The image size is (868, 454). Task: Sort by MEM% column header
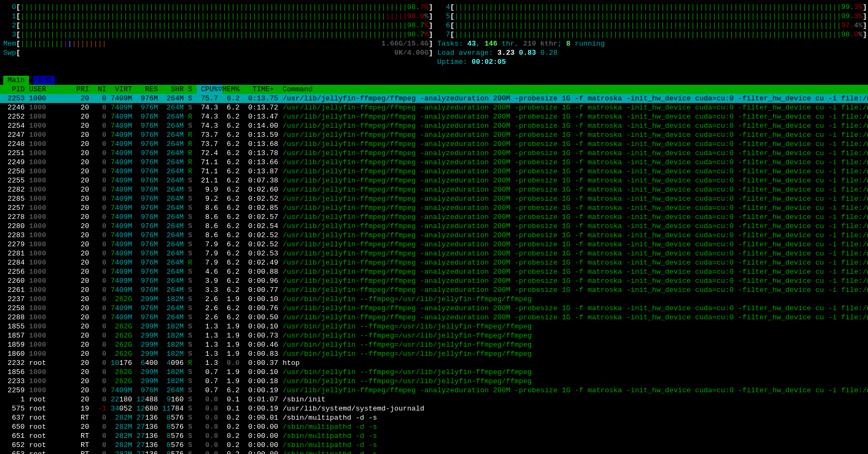point(231,89)
